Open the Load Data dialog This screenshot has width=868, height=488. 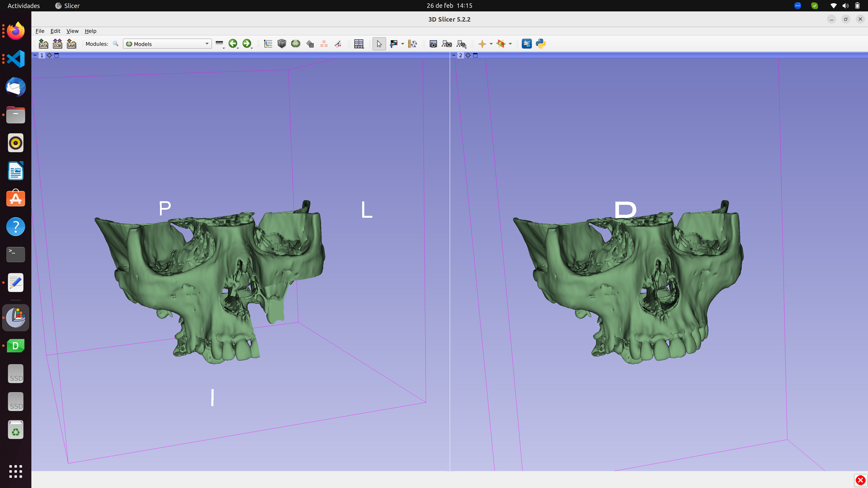point(43,43)
